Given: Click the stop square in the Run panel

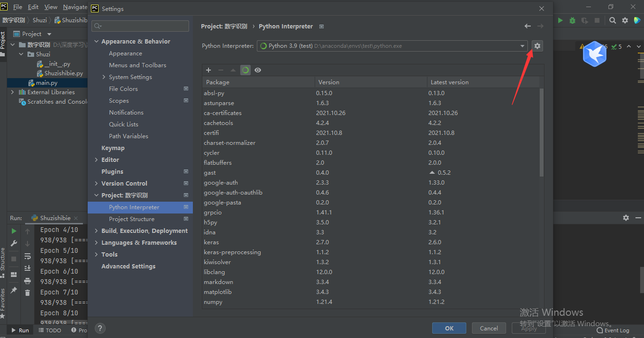Looking at the screenshot, I should coord(14,259).
